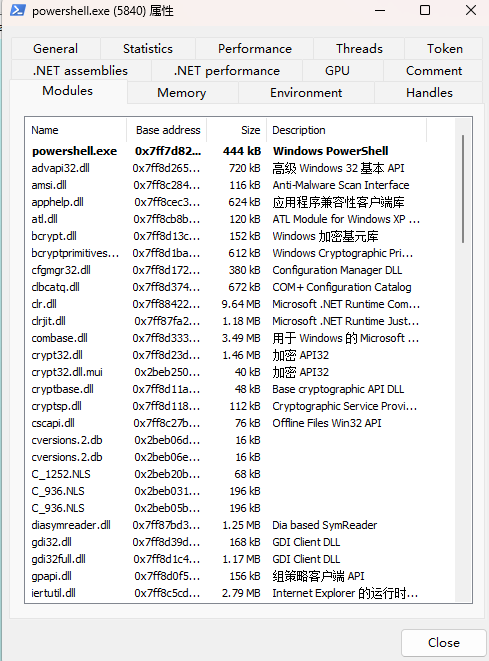Switch to the Memory tab
The image size is (489, 661).
tap(182, 92)
